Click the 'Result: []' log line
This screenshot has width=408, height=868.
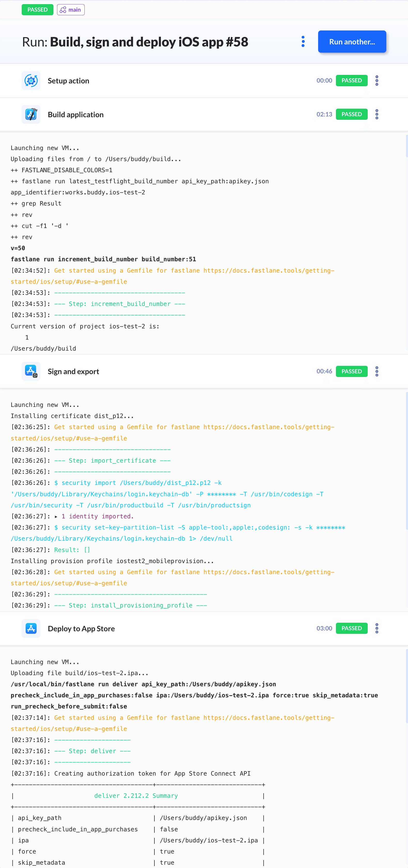pos(72,550)
